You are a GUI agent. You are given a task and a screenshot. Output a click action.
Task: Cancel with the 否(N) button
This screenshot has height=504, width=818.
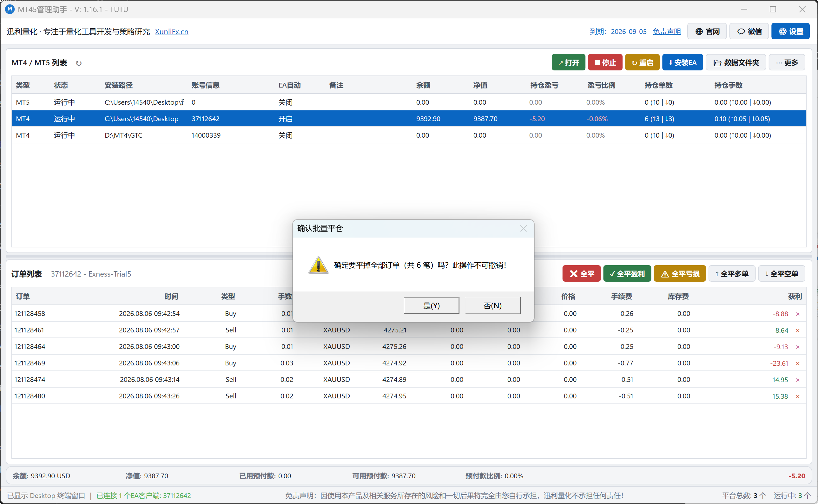pyautogui.click(x=492, y=305)
